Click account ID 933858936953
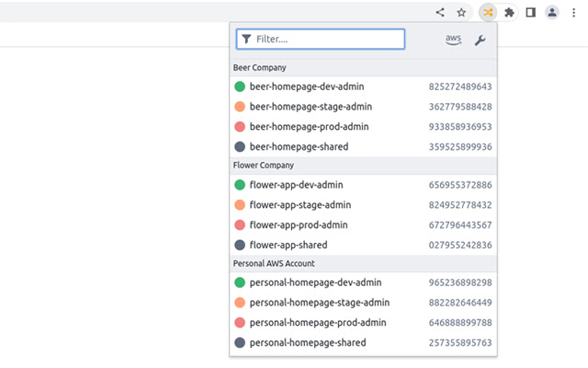588x368 pixels. click(460, 127)
